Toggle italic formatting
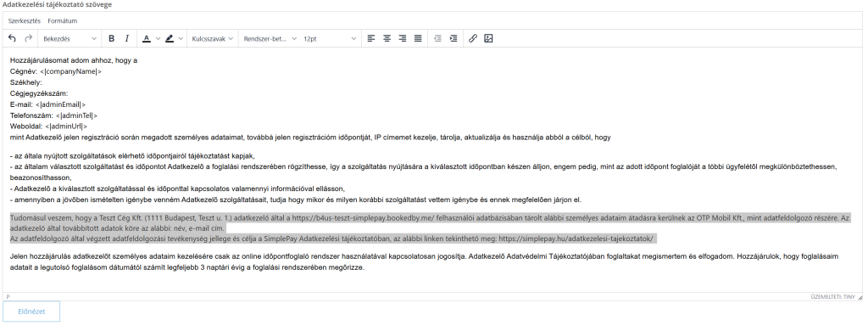Screen dimensions: 868x326 127,39
